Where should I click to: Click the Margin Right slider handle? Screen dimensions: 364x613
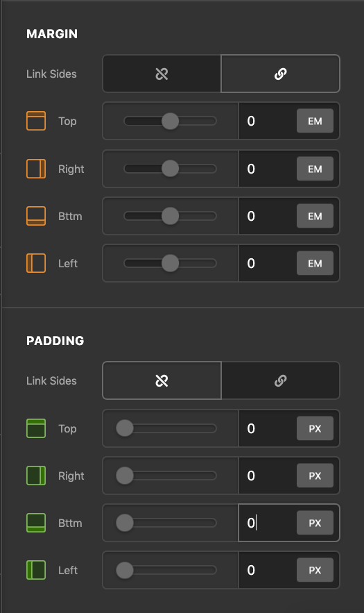[171, 169]
